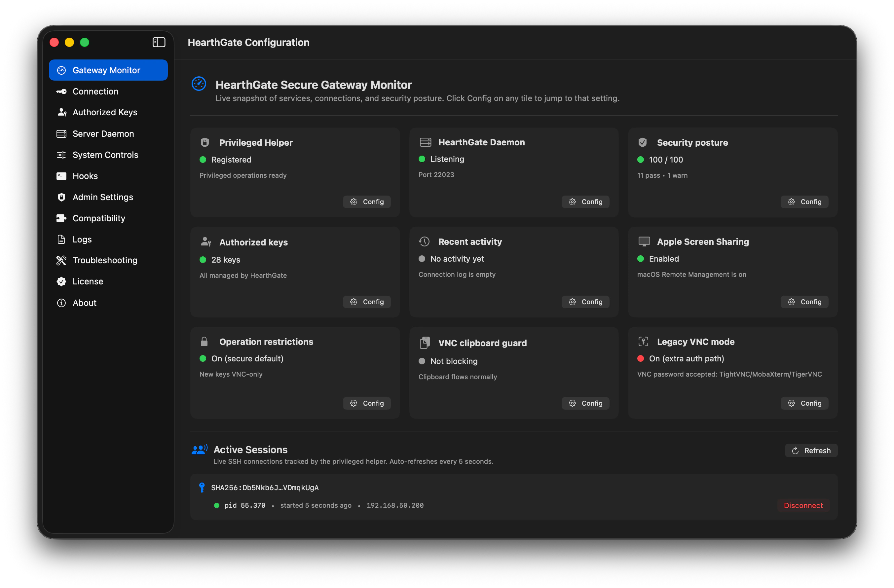The height and width of the screenshot is (588, 894).
Task: Click the Active Sessions people icon
Action: click(x=200, y=449)
